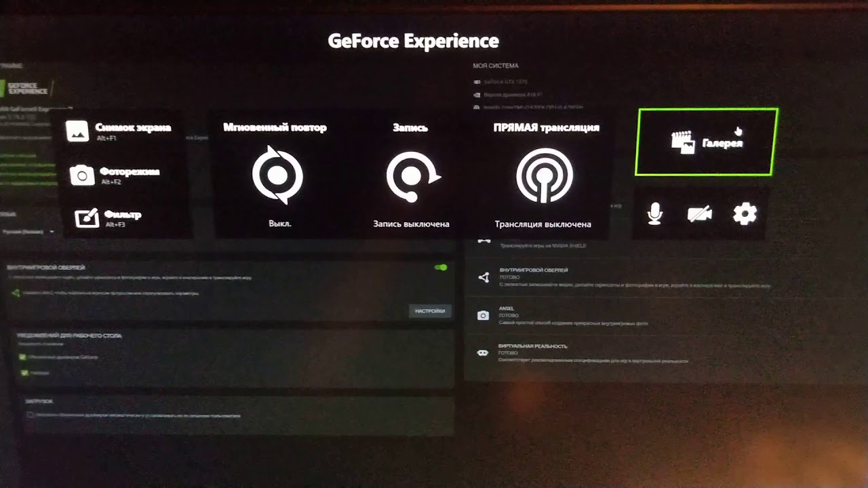This screenshot has height=488, width=868.
Task: Expand the Русский language dropdown
Action: pos(28,232)
